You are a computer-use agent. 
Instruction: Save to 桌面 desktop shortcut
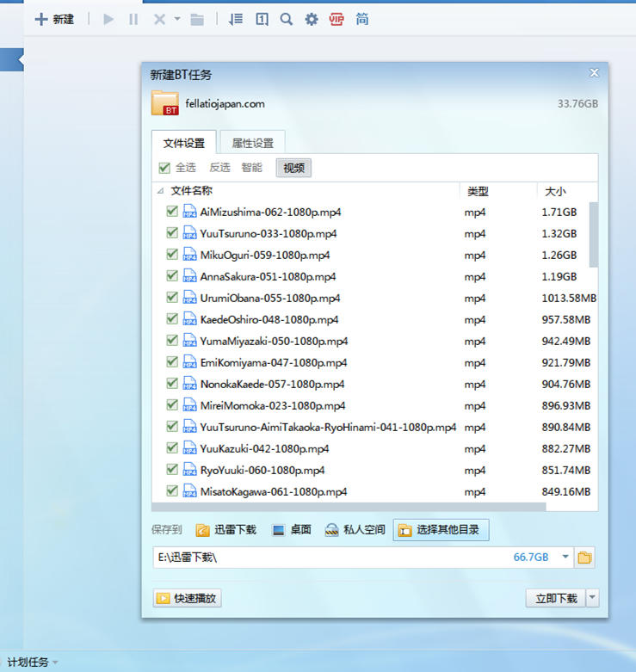tap(292, 530)
